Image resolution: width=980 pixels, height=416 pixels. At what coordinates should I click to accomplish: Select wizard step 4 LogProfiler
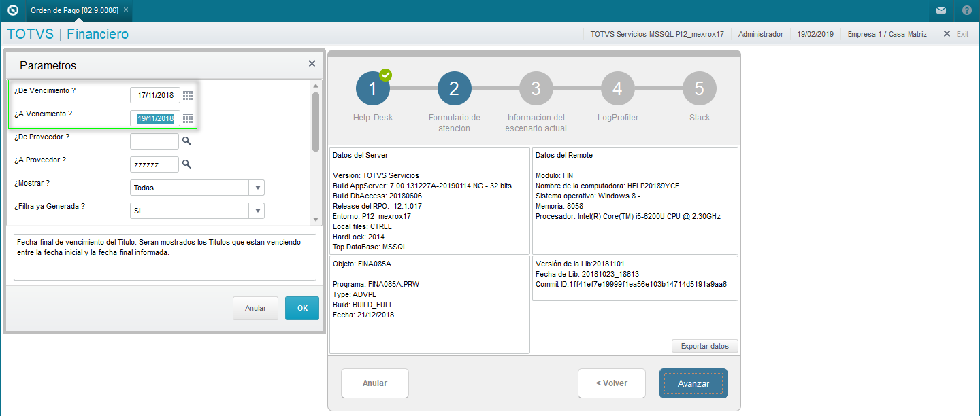point(618,88)
